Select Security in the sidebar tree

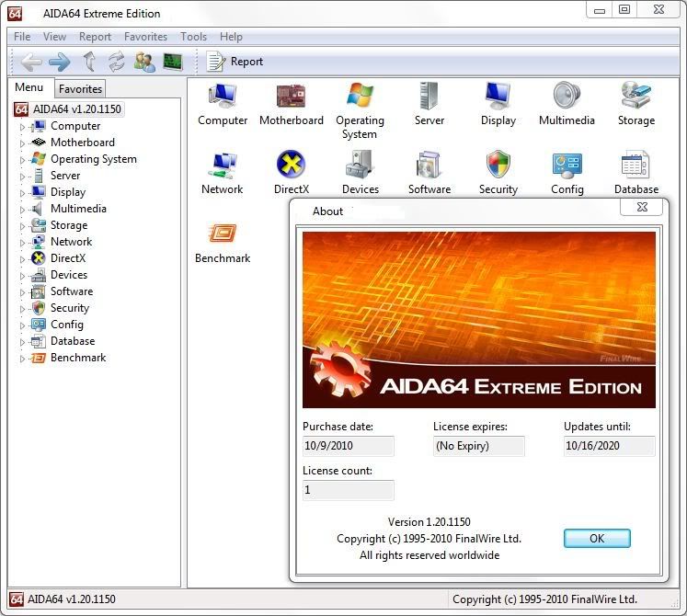(x=69, y=308)
